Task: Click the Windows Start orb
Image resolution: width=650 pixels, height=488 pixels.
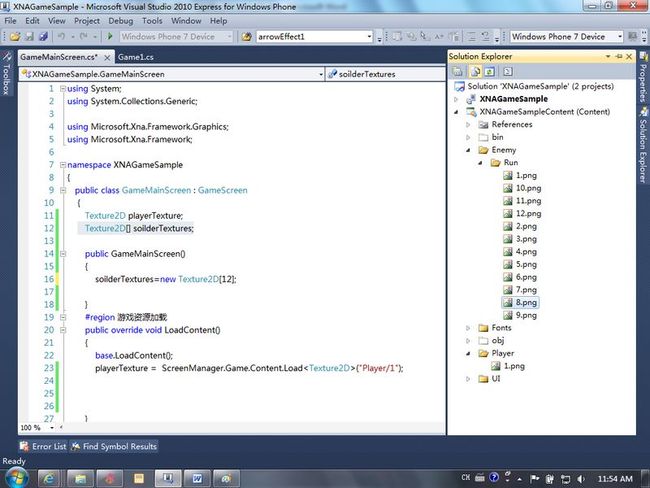Action: tap(17, 478)
